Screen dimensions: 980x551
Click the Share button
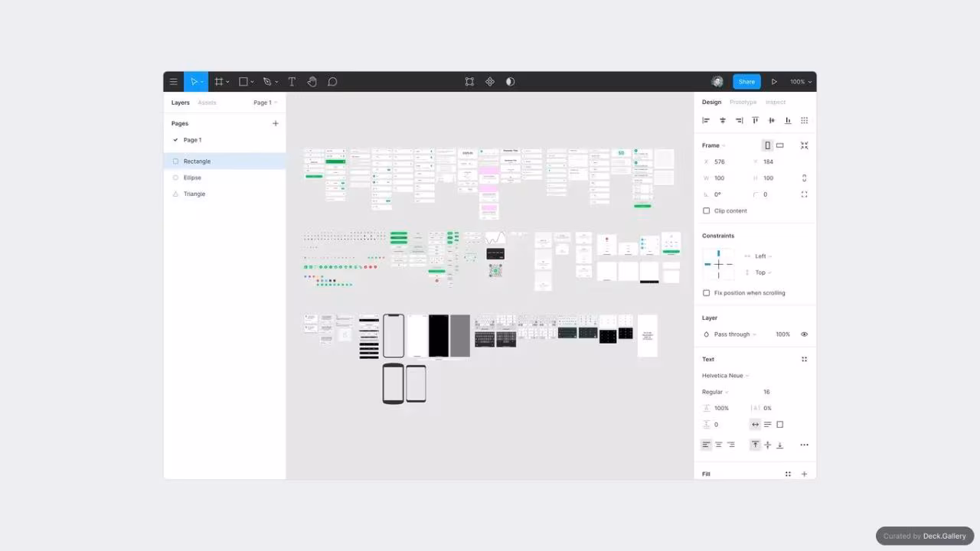(x=746, y=82)
